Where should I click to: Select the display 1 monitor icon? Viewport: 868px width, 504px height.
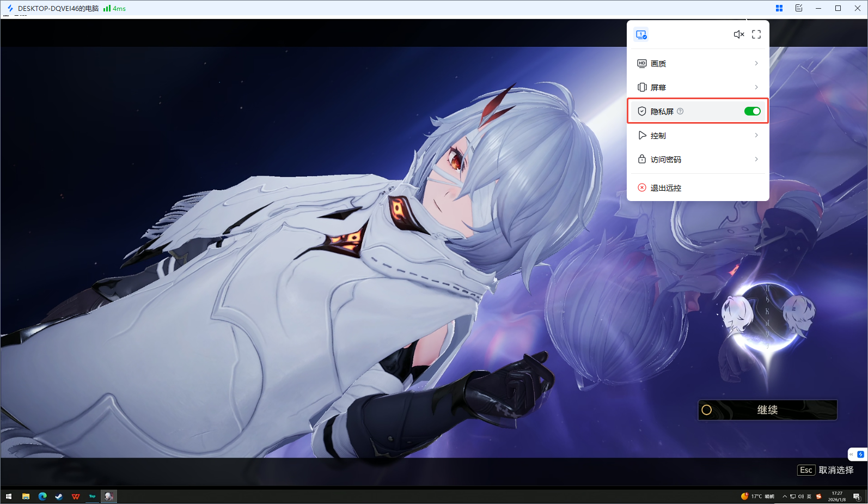[641, 35]
